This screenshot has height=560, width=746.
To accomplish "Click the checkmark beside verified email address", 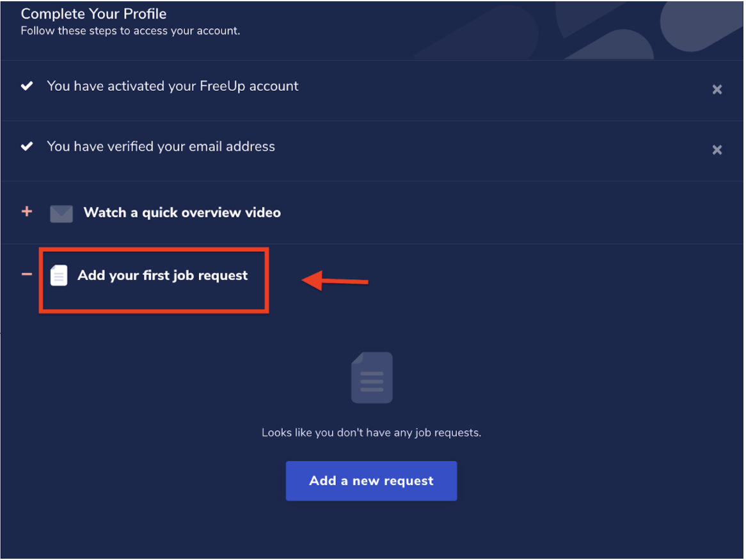I will click(x=27, y=146).
